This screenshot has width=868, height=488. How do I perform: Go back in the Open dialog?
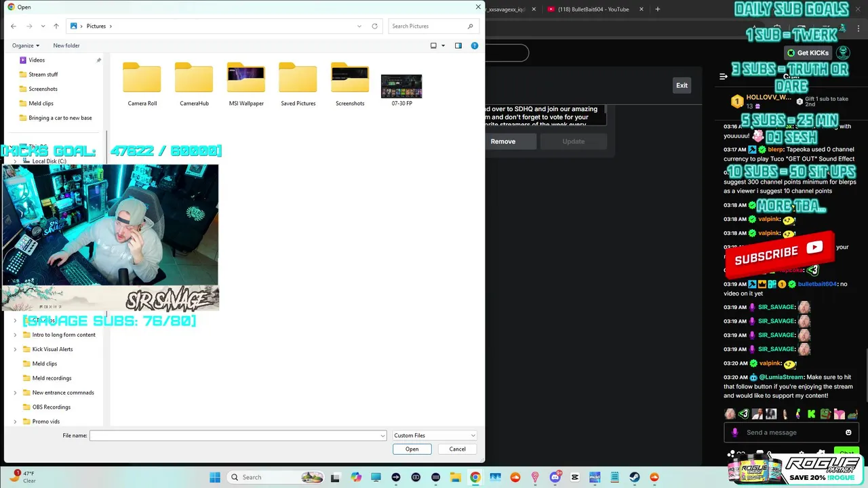pyautogui.click(x=14, y=26)
